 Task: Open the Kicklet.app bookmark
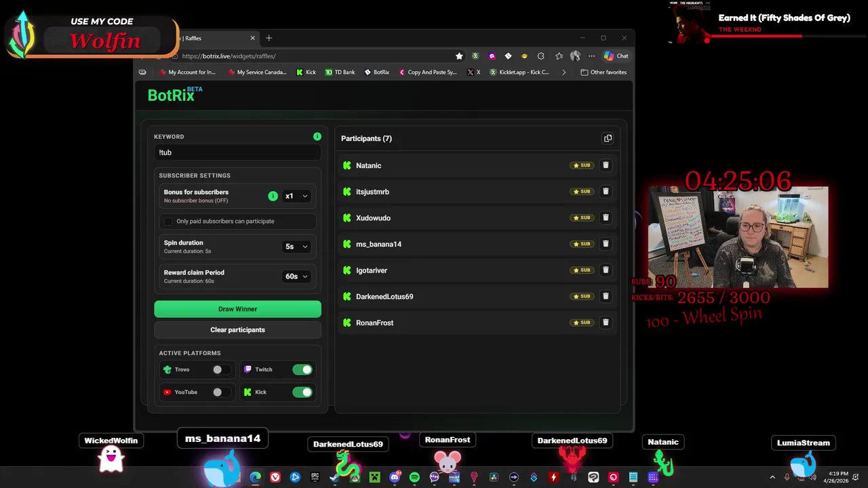[x=519, y=73]
